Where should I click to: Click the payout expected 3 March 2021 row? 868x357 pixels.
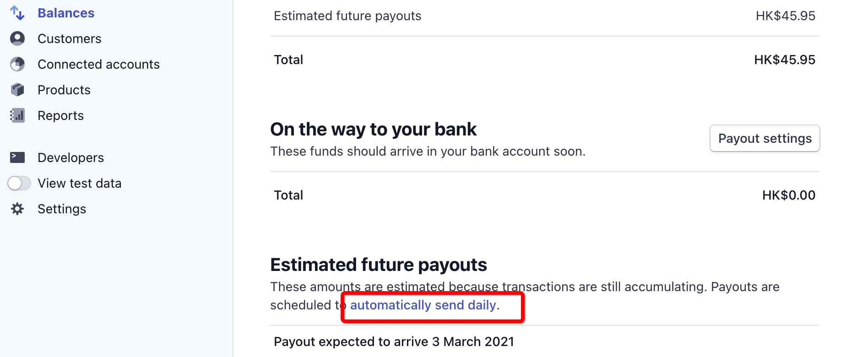(394, 341)
